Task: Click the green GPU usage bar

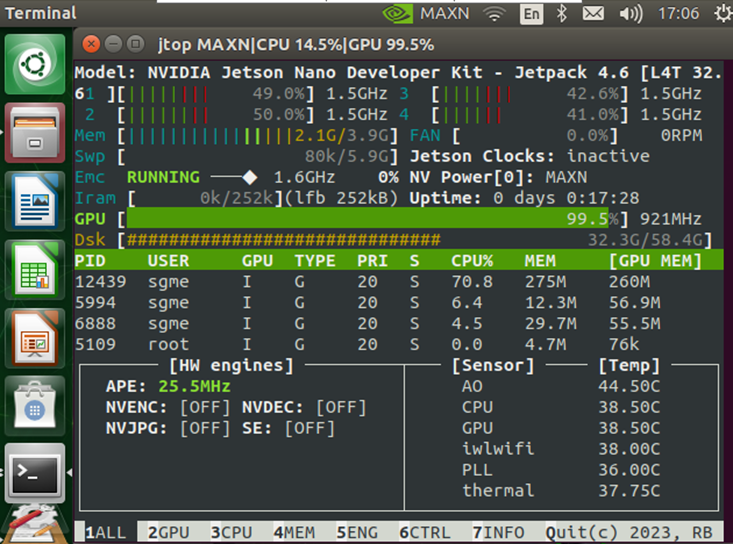Action: 367,219
